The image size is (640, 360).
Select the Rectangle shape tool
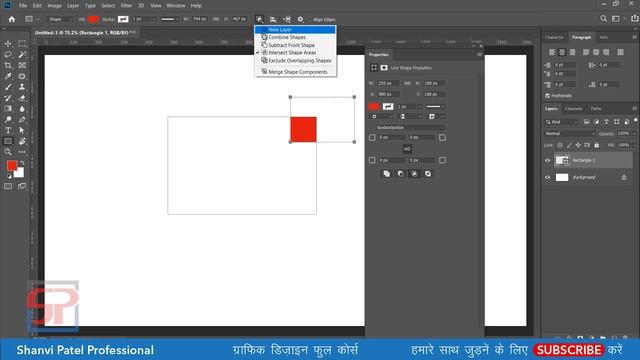click(x=8, y=141)
